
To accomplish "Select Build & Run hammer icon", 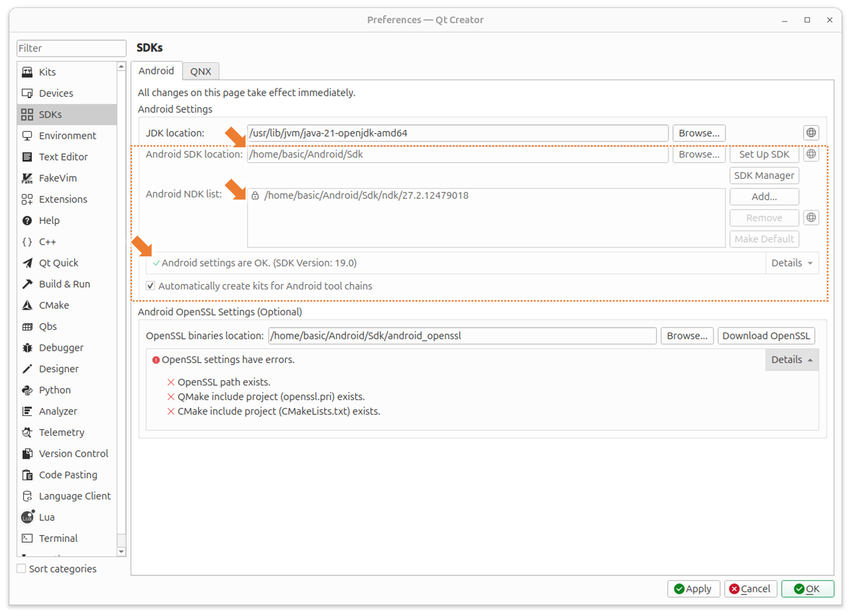I will coord(27,284).
